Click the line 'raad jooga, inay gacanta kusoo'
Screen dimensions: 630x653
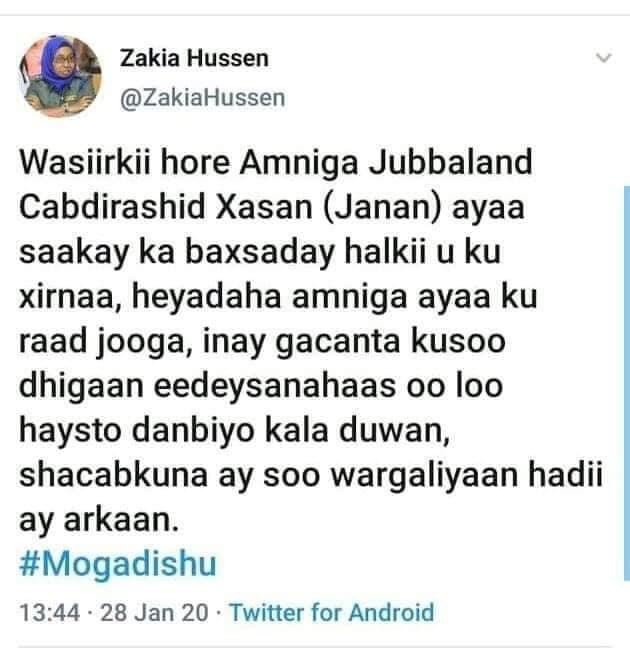pyautogui.click(x=262, y=342)
